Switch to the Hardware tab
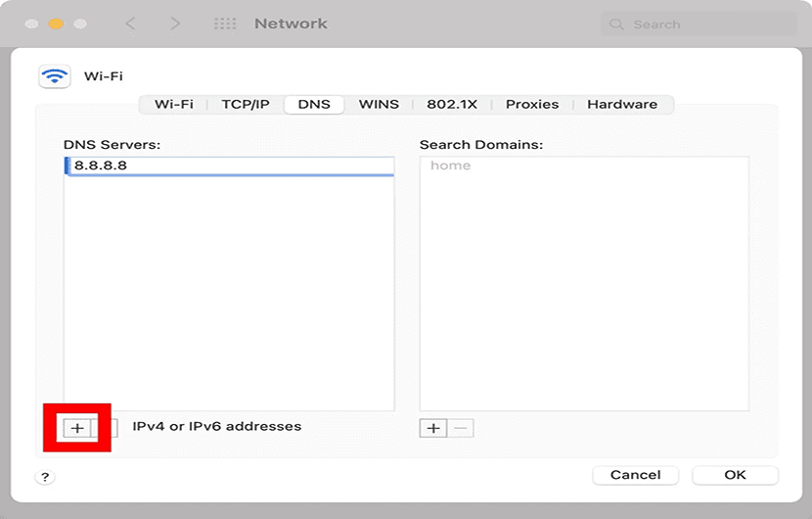The width and height of the screenshot is (812, 519). (622, 104)
